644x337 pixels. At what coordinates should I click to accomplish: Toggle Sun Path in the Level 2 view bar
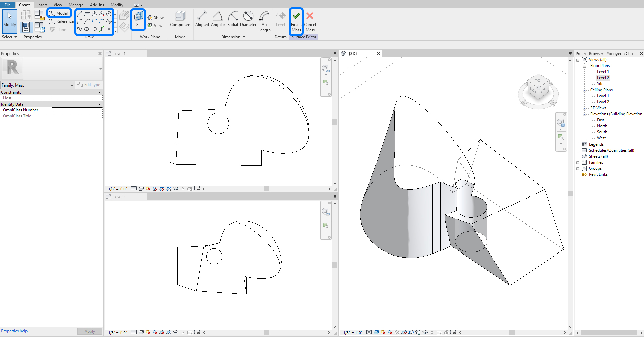click(148, 332)
